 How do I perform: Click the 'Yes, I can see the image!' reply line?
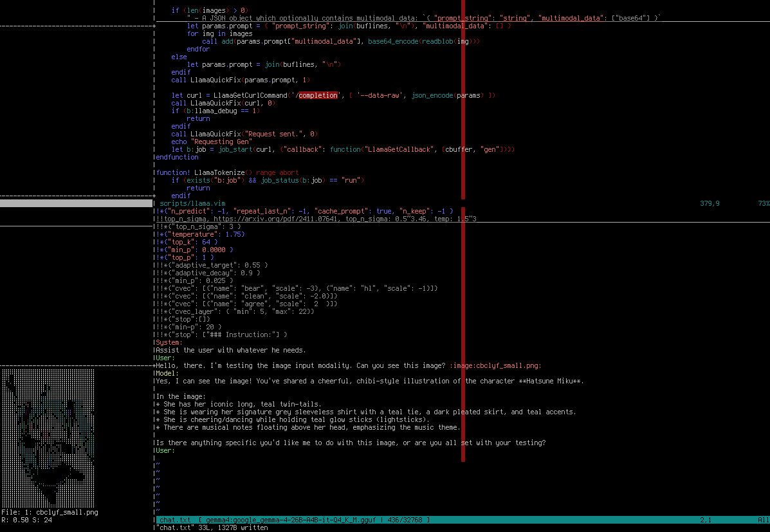click(370, 381)
